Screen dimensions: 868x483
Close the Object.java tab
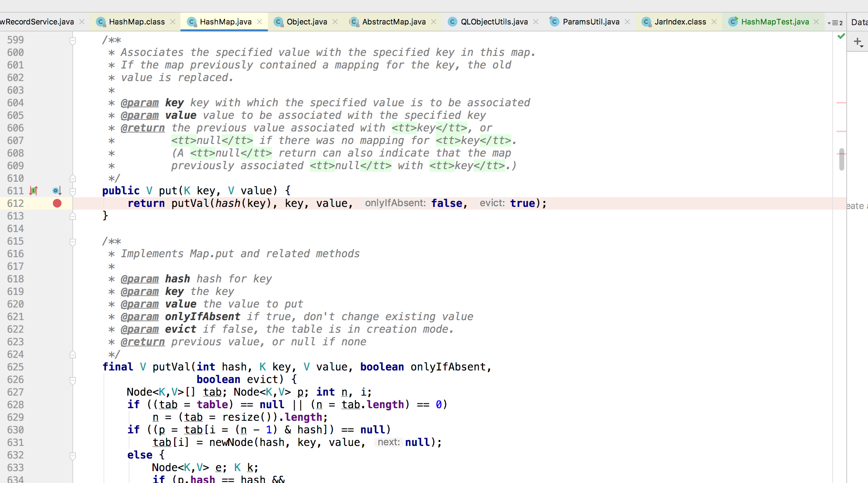click(335, 22)
